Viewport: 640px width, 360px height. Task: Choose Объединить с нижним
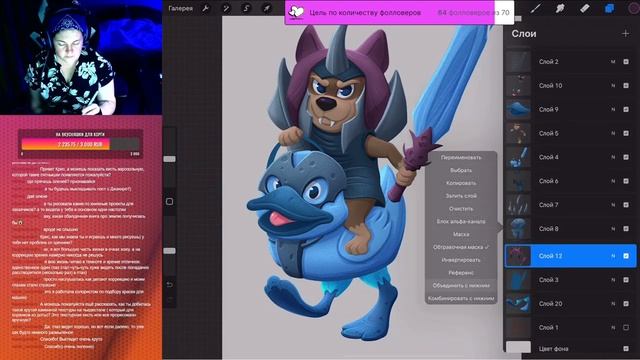[x=461, y=285]
